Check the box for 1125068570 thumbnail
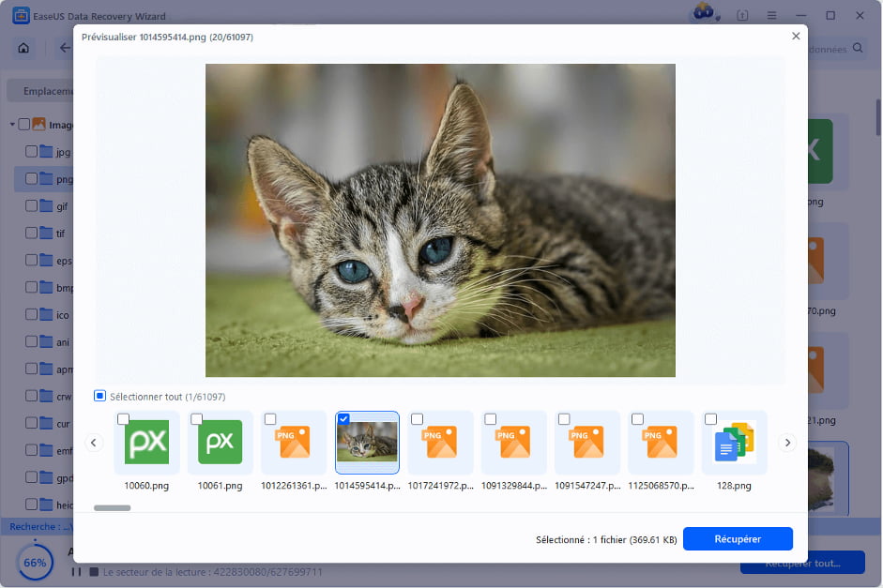 [x=637, y=419]
